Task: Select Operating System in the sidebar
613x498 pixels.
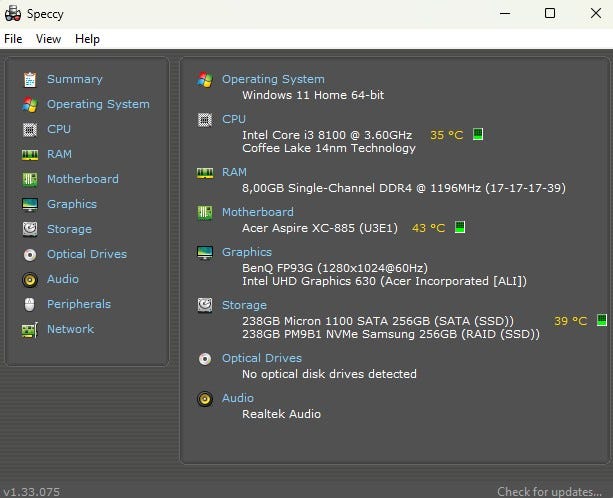Action: pos(98,104)
